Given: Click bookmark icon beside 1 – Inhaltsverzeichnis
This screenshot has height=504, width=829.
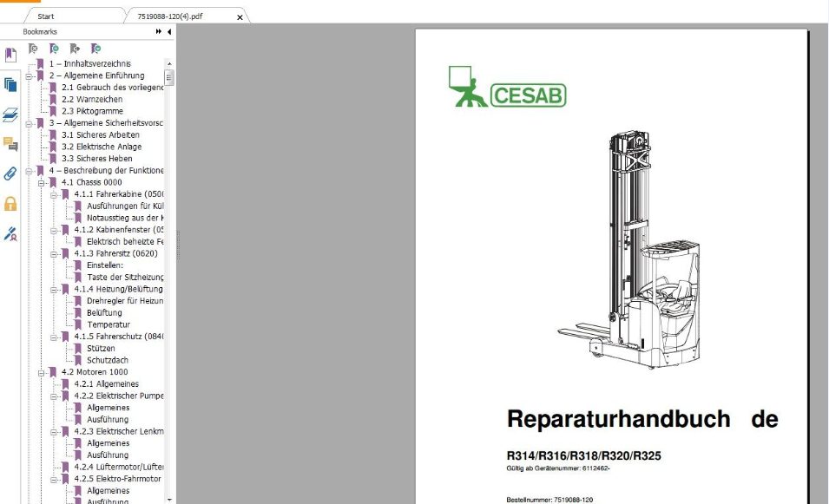Looking at the screenshot, I should coord(40,64).
